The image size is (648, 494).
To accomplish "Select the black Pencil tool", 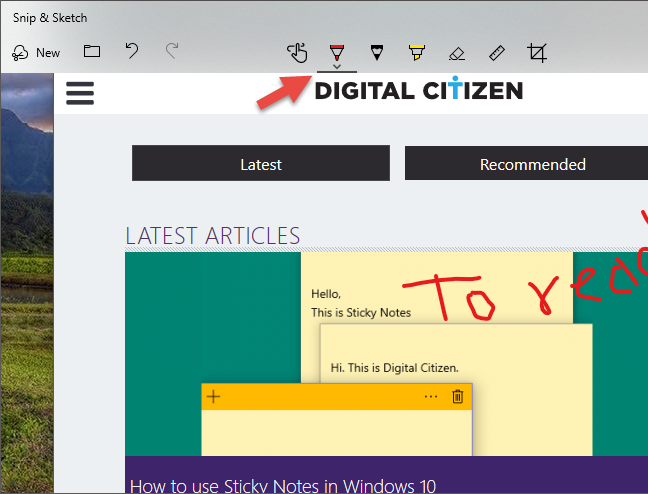I will (x=376, y=53).
